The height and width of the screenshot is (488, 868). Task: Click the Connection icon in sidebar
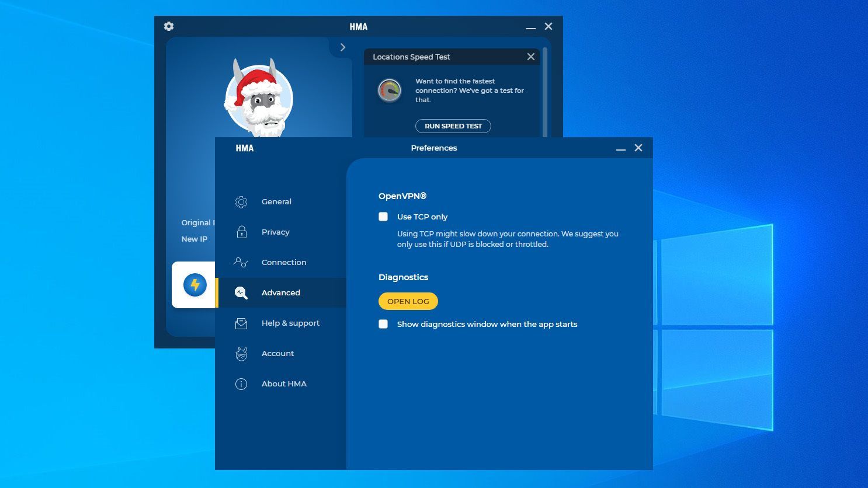241,263
